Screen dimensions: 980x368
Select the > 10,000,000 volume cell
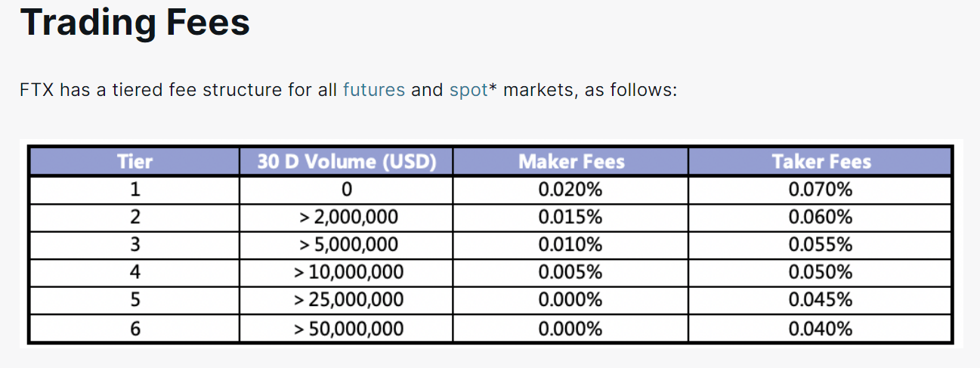pyautogui.click(x=348, y=272)
